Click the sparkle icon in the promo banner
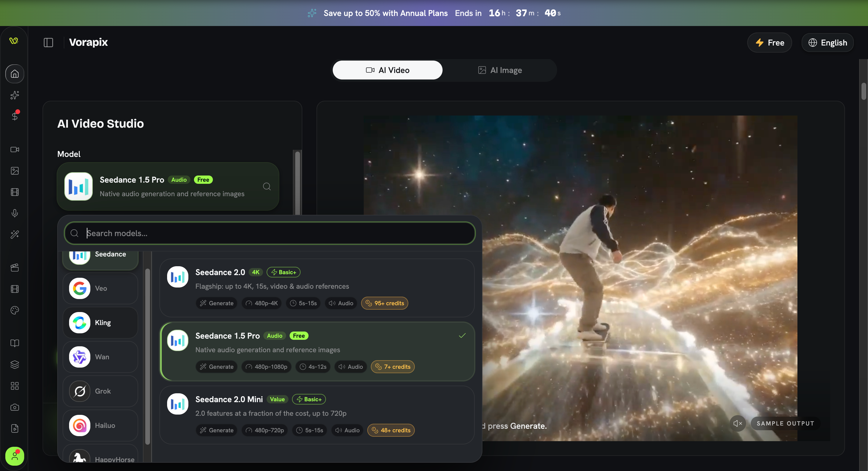Screen dimensions: 868x471 [x=312, y=13]
